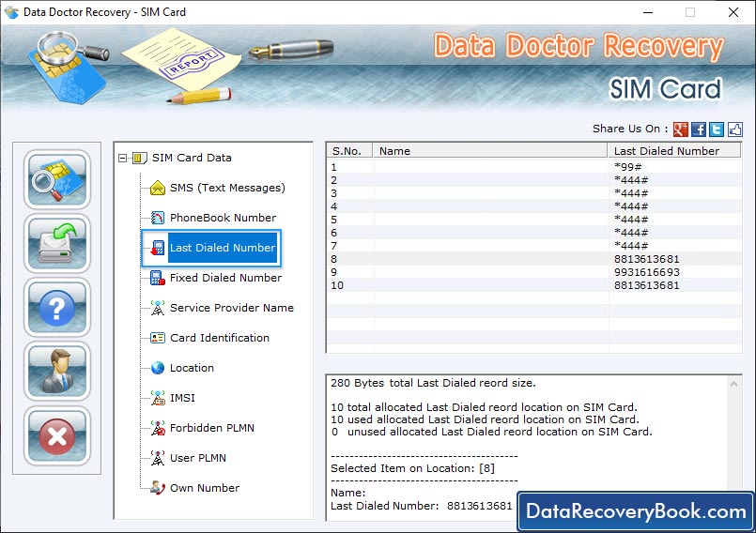The height and width of the screenshot is (533, 756).
Task: Select Last Dialed Number tree item
Action: 223,248
